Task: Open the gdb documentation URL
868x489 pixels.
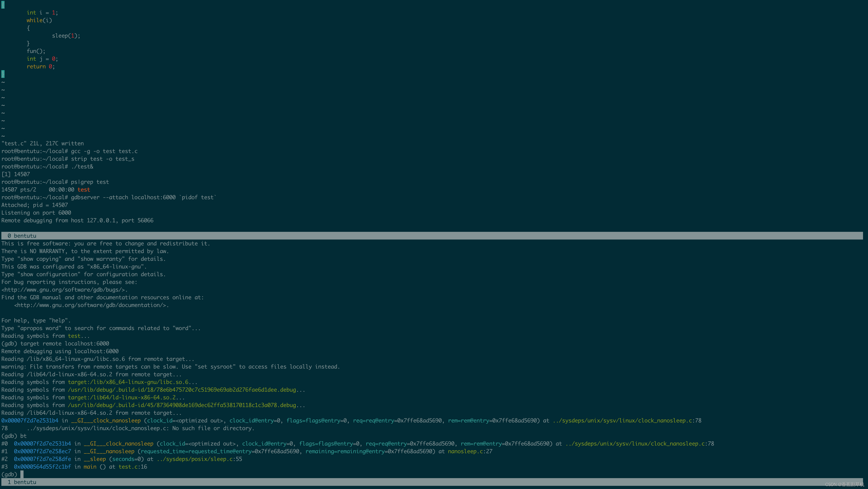Action: (91, 305)
